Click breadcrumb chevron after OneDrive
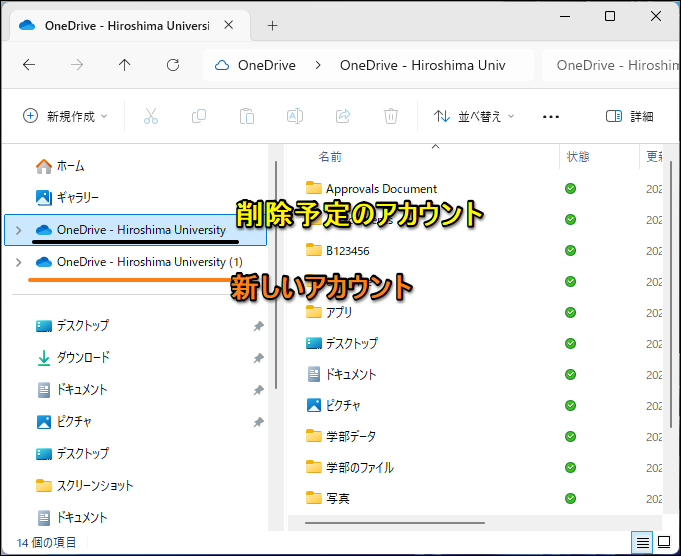Screen dimensions: 681x556 click(x=318, y=65)
